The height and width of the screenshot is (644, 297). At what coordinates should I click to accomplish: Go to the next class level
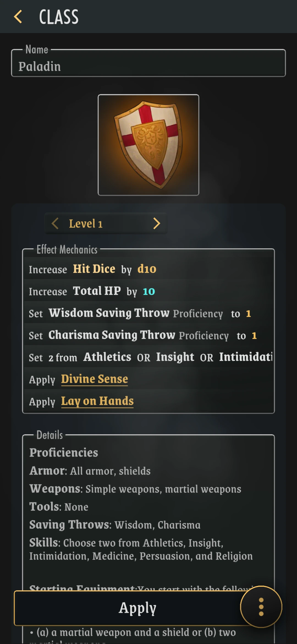[x=156, y=223]
